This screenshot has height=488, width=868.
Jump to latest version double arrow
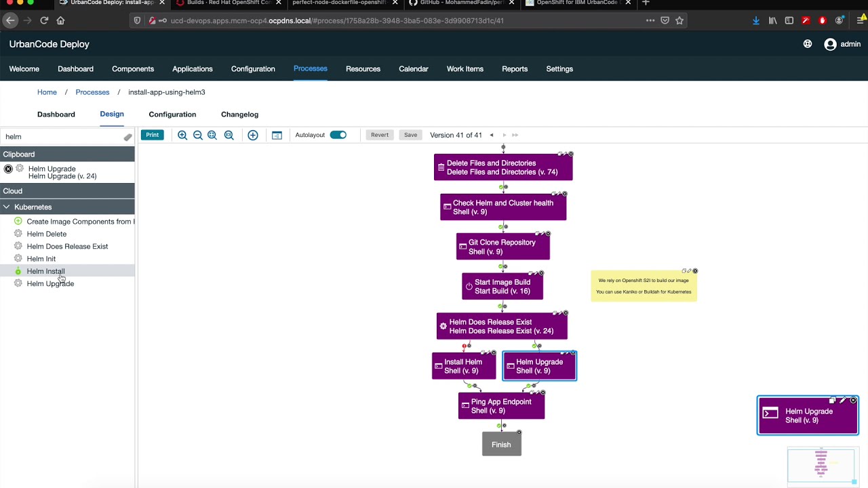point(515,135)
